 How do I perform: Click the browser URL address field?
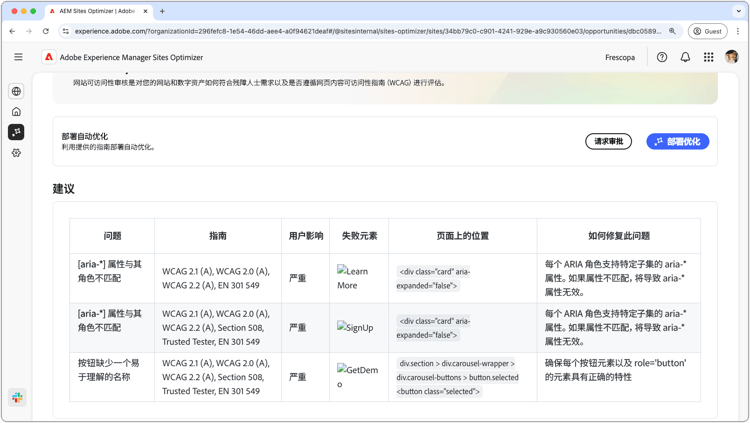coord(367,31)
